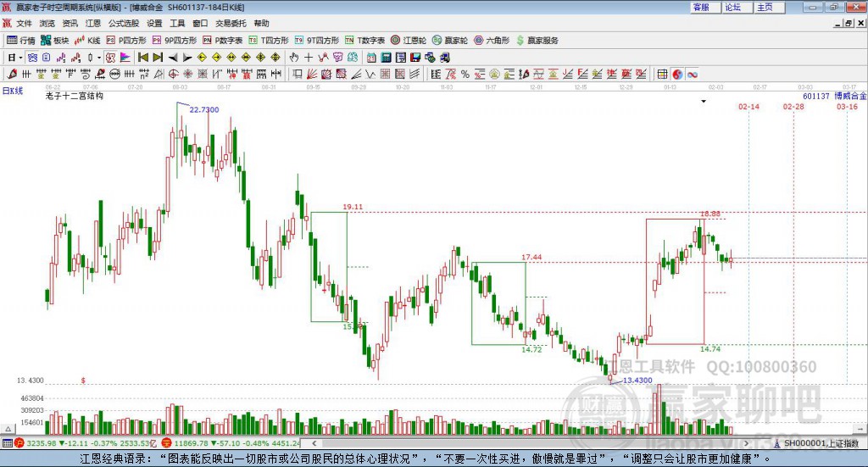Open the T数字表 tool
This screenshot has height=467, width=868.
click(364, 41)
